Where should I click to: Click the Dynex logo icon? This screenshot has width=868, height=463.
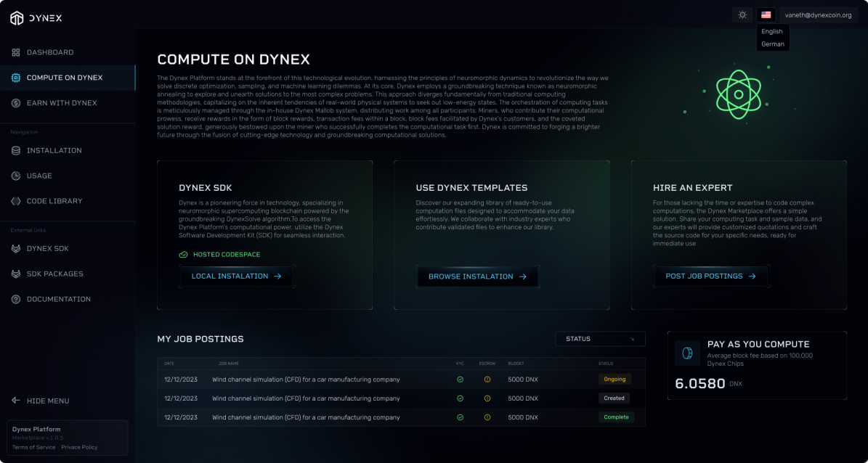click(x=17, y=18)
